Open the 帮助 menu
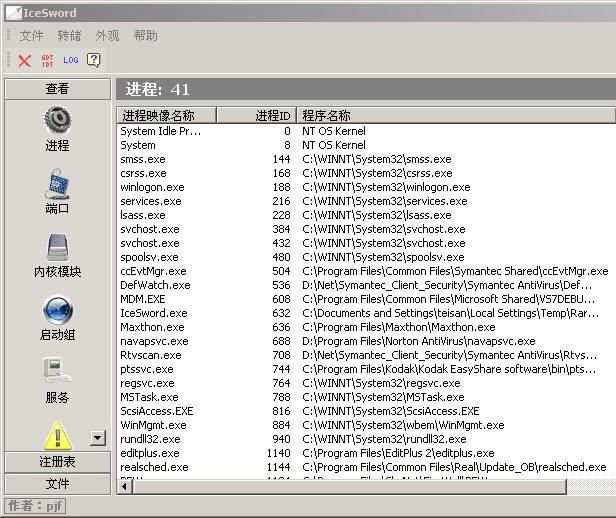 (145, 36)
